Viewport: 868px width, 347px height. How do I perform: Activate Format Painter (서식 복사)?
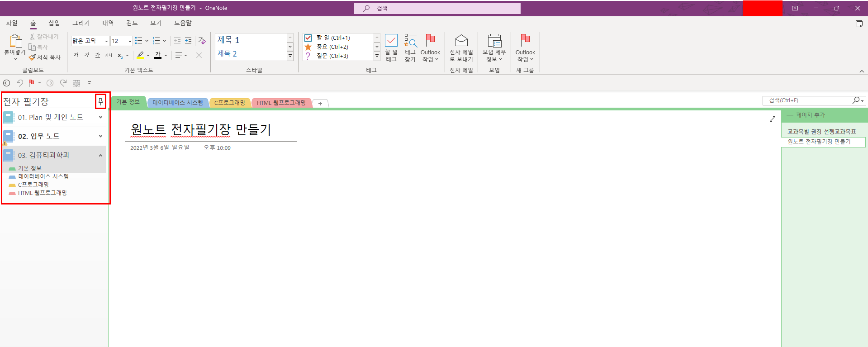click(44, 57)
